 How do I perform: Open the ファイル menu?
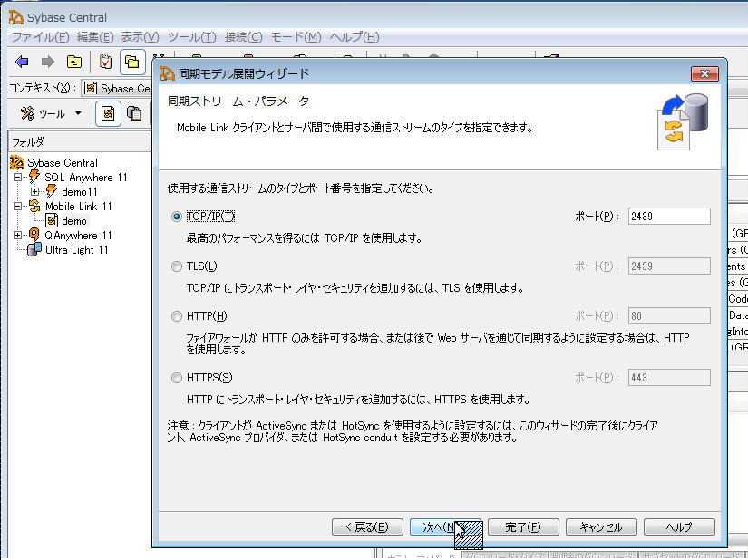coord(39,37)
